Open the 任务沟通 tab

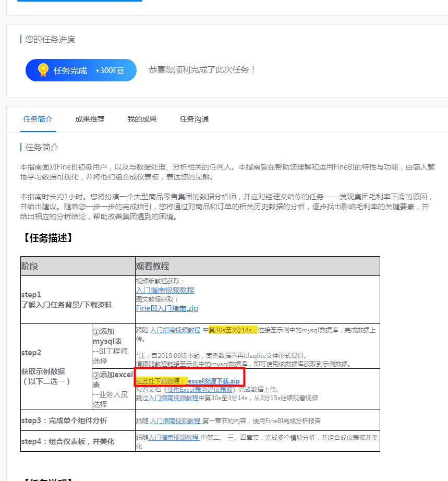tap(194, 119)
